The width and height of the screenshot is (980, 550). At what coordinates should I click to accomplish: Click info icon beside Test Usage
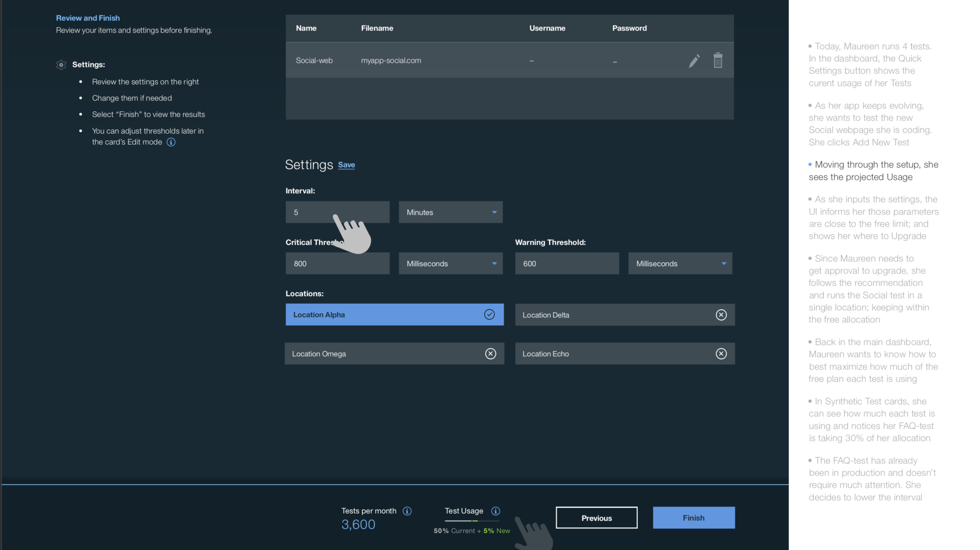point(495,511)
